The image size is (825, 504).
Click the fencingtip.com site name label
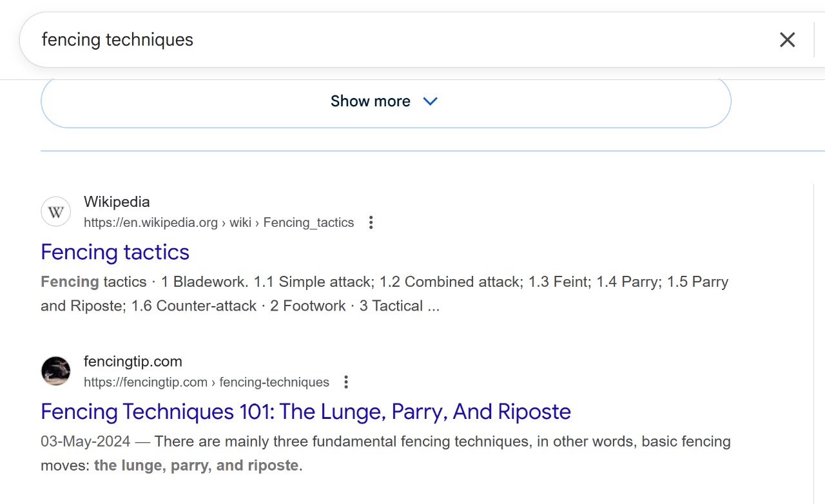133,362
